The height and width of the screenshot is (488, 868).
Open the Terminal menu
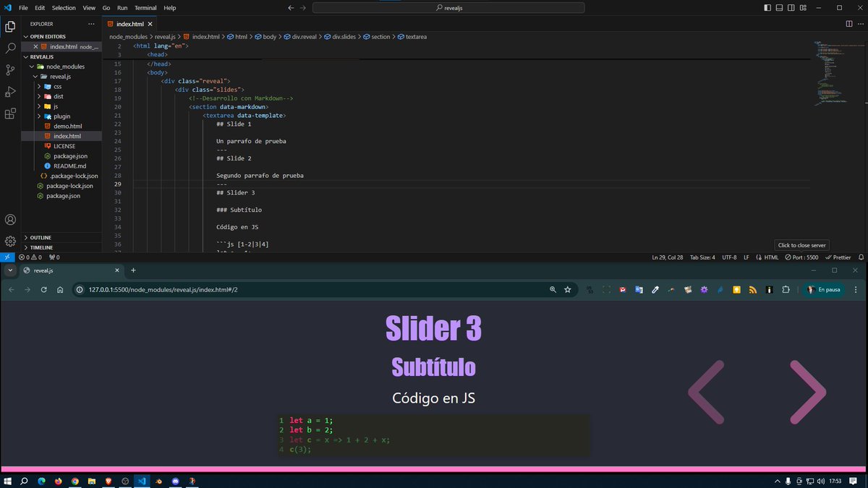click(145, 8)
